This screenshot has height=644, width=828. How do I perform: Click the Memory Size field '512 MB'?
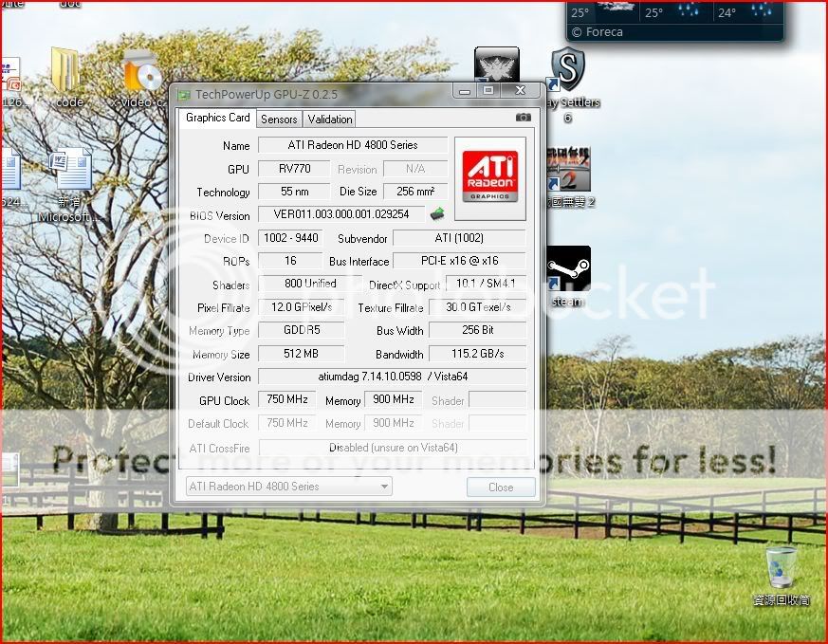coord(301,354)
